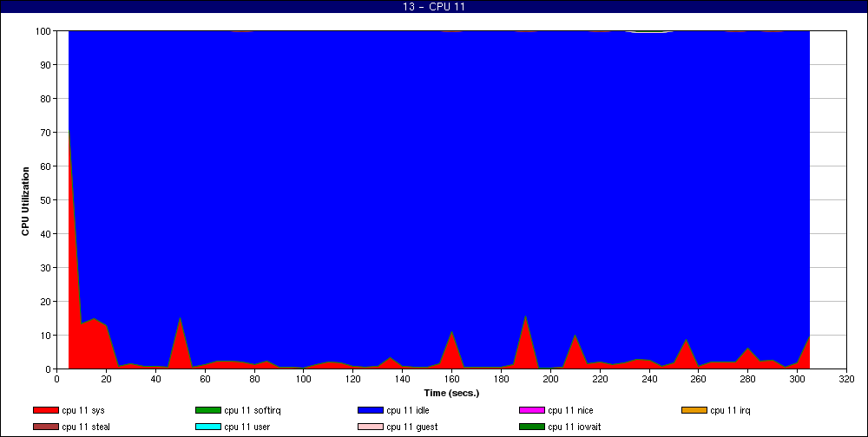Click the pink cpu 11 guest legend swatch
Screen dimensions: 868x437
click(371, 427)
